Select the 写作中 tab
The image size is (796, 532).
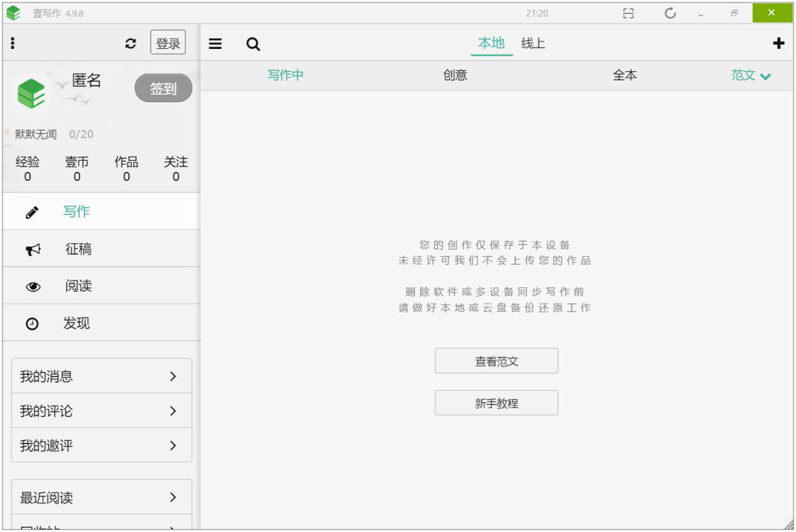tap(286, 75)
